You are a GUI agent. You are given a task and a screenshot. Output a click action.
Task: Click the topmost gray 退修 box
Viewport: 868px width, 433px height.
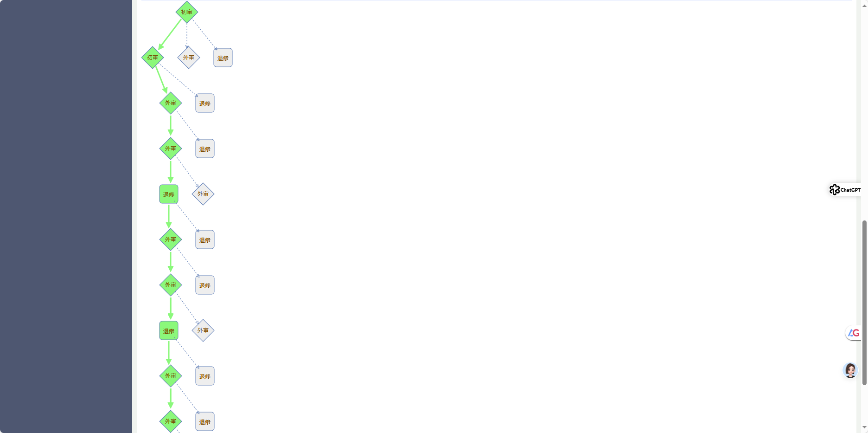pyautogui.click(x=223, y=58)
